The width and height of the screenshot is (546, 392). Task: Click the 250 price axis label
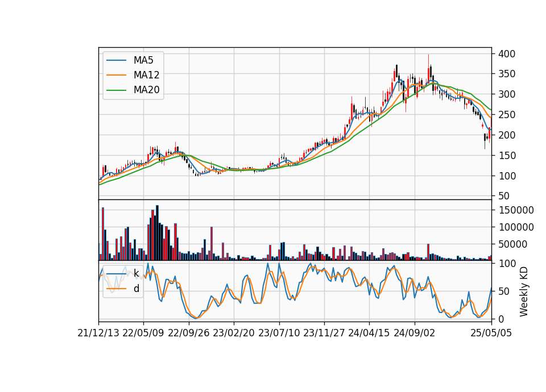pyautogui.click(x=507, y=115)
